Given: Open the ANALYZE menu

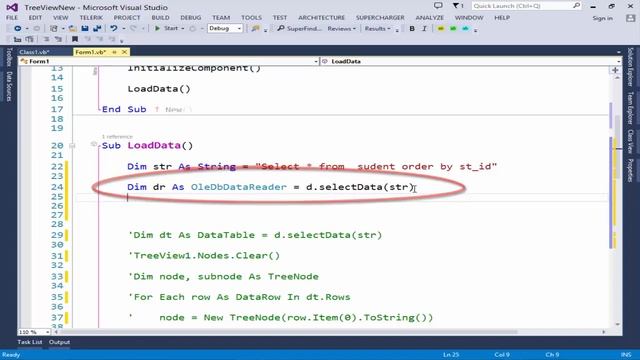Looking at the screenshot, I should [x=429, y=18].
